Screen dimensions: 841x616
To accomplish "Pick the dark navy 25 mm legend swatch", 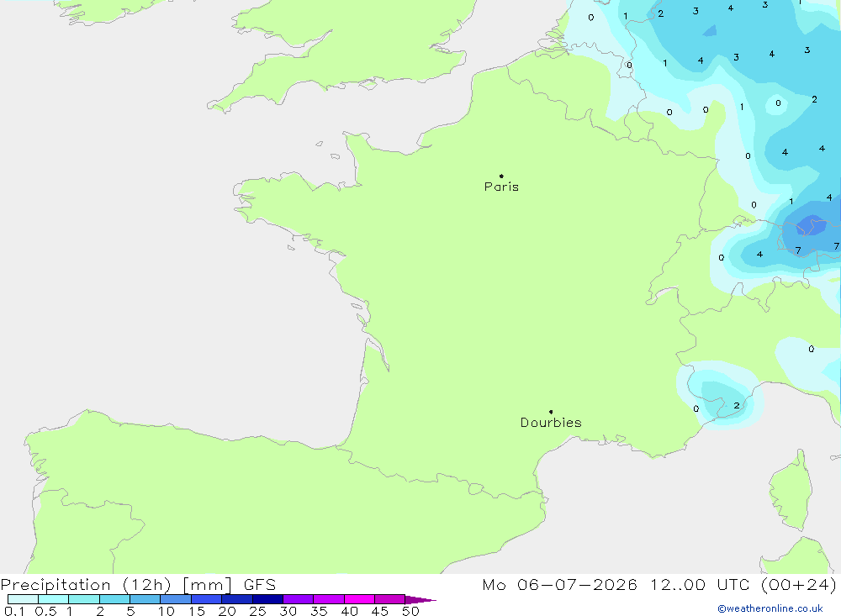I will pyautogui.click(x=267, y=599).
